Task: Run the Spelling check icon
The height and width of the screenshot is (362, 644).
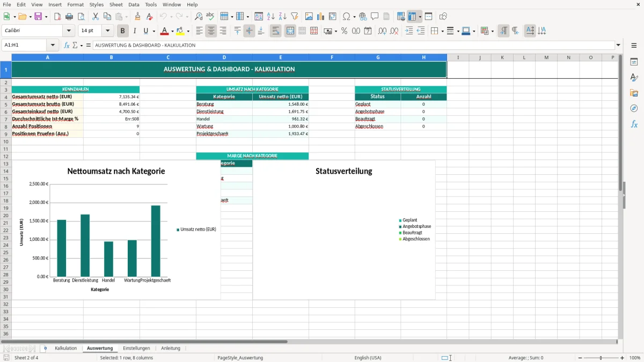Action: (210, 17)
